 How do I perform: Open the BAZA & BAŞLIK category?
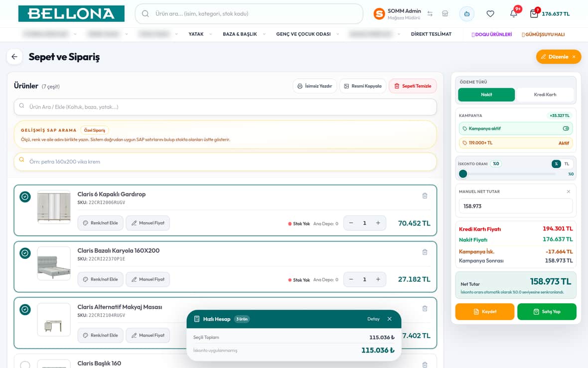240,34
